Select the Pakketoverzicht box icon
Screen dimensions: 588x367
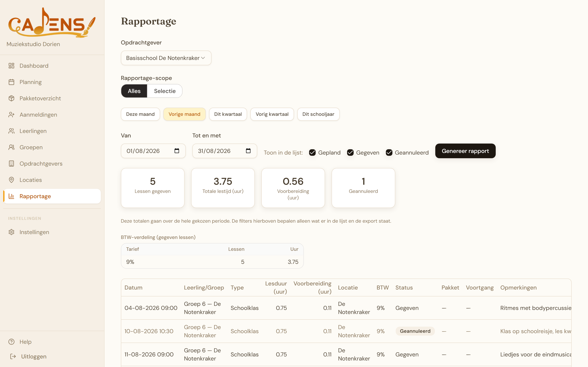11,98
